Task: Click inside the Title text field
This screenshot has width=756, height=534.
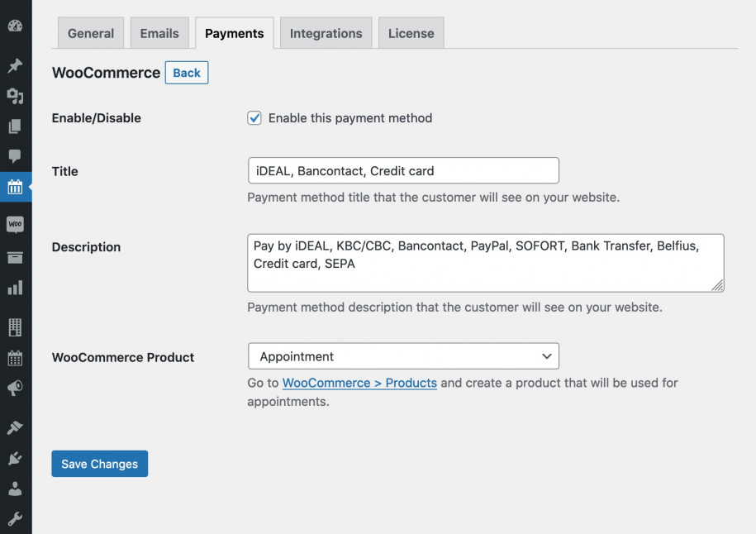Action: tap(402, 170)
